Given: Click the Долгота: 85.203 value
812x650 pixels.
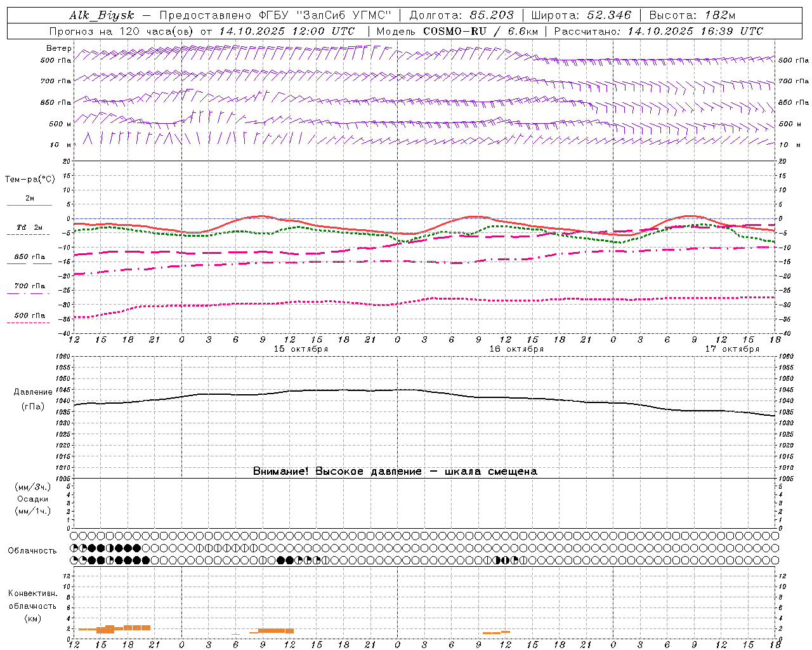Looking at the screenshot, I should tap(461, 15).
